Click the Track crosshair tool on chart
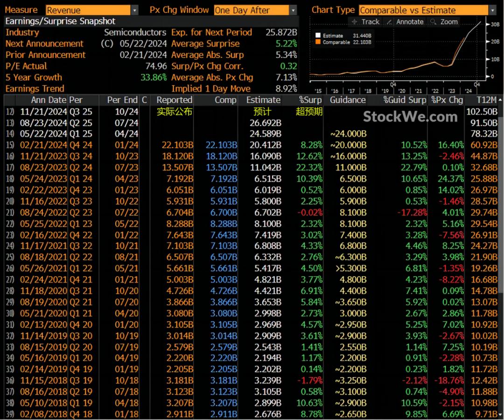 pos(365,22)
